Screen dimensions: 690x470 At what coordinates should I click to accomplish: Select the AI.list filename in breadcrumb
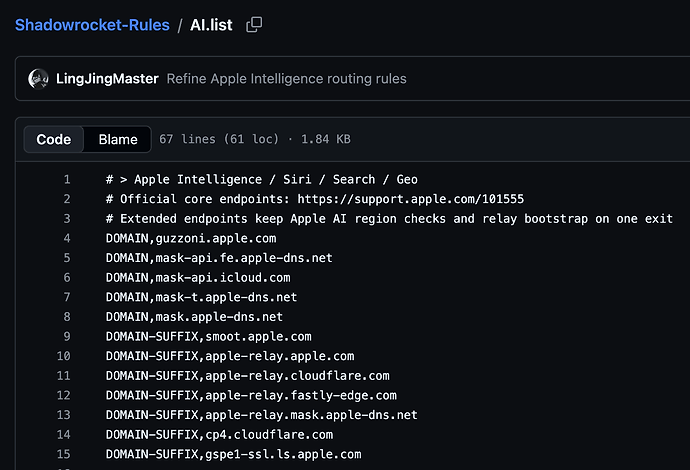(211, 25)
